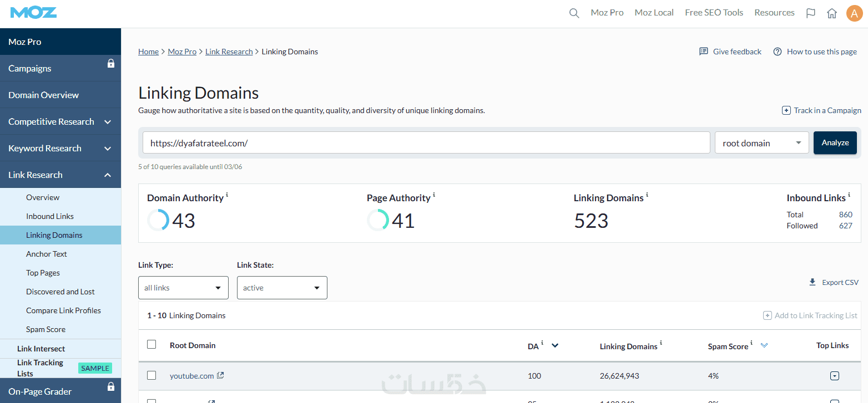This screenshot has height=403, width=868.
Task: Click the Domain Authority info icon
Action: 227,195
